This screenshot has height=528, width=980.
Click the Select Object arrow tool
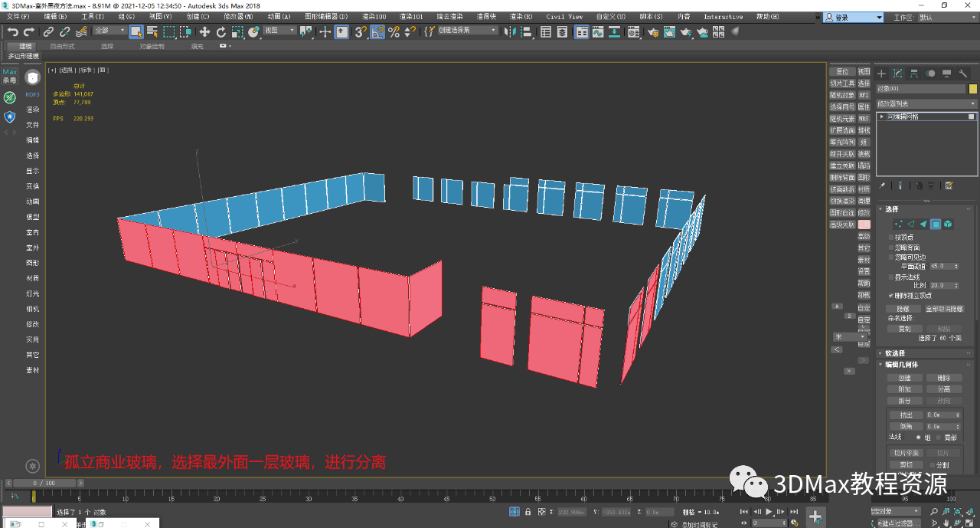click(136, 31)
